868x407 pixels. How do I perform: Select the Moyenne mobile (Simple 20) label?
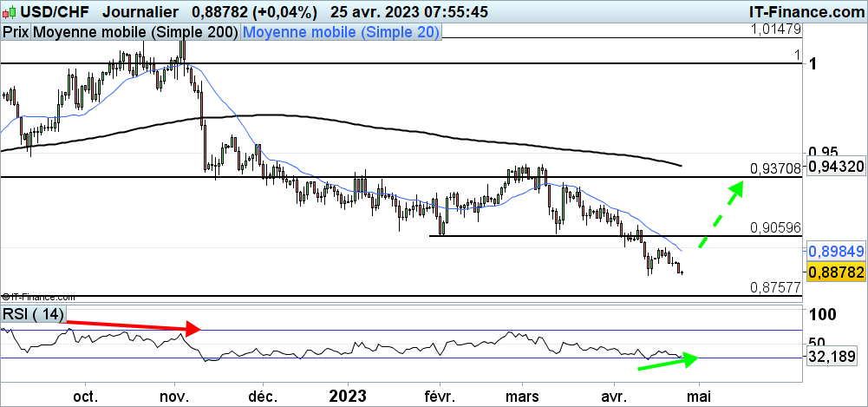(x=341, y=32)
